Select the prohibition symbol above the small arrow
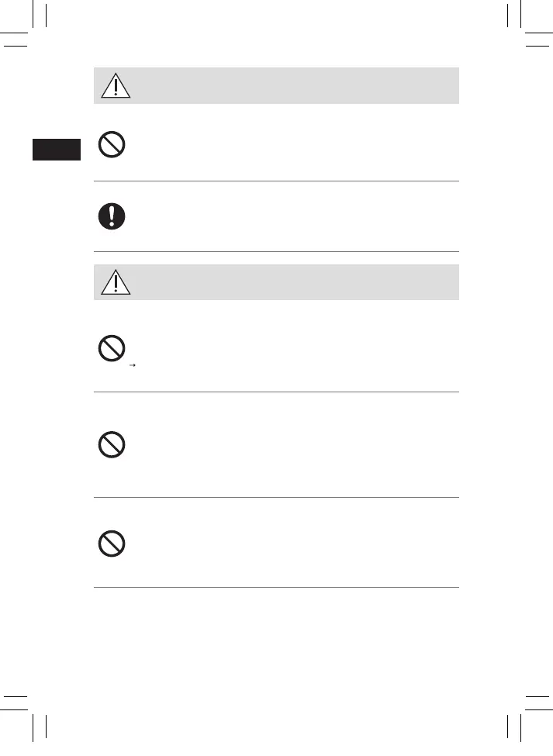Image resolution: width=553 pixels, height=756 pixels. [113, 351]
